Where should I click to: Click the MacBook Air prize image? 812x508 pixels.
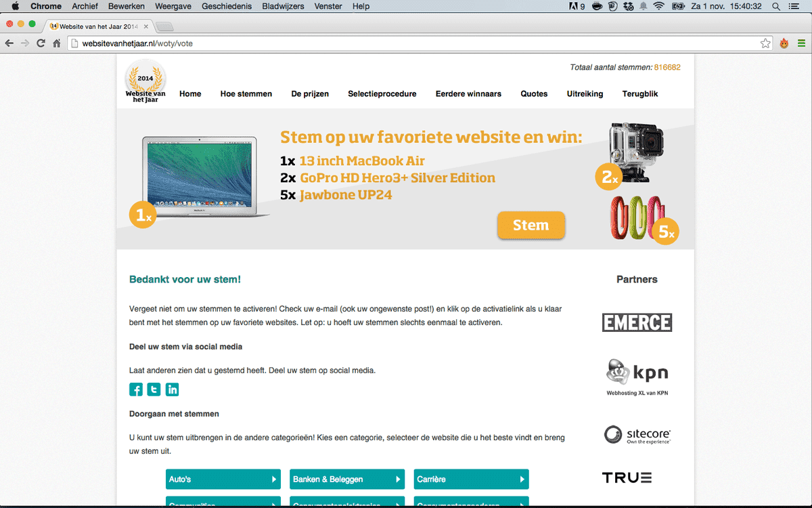[200, 176]
